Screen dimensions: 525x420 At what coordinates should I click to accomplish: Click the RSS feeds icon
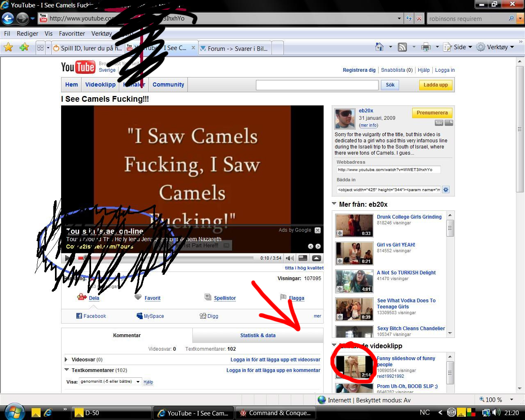pos(402,47)
